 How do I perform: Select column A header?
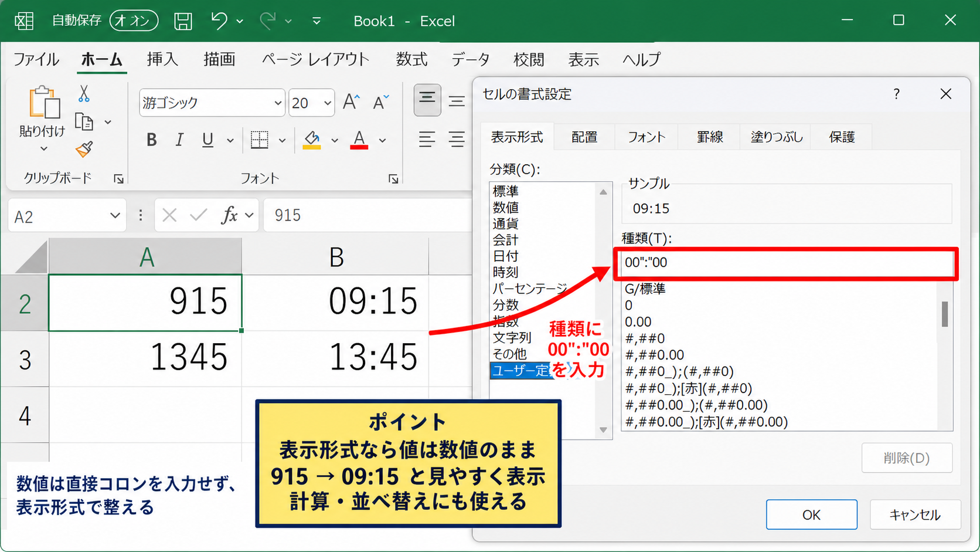[145, 256]
